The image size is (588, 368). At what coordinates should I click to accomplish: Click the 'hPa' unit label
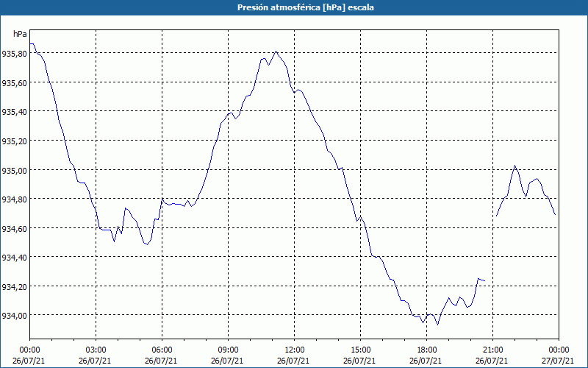(20, 34)
